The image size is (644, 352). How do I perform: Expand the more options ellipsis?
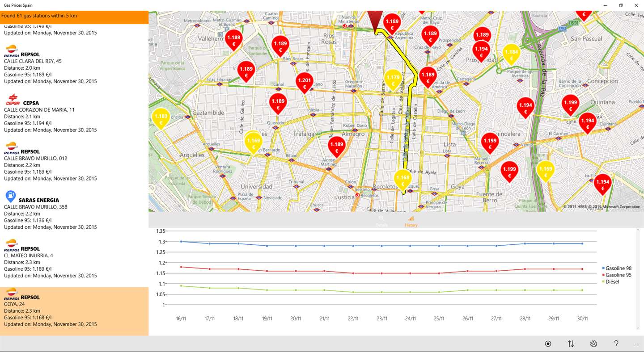point(636,344)
